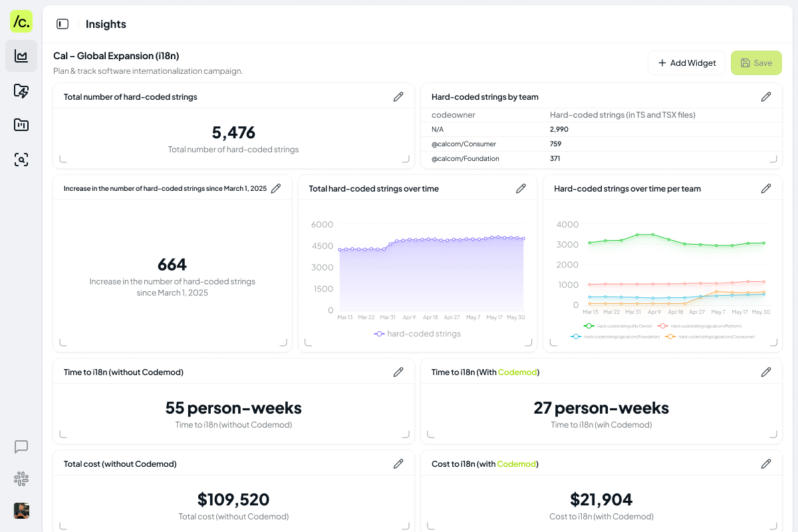Select the Mar 13 data point on the chart

[x=340, y=249]
